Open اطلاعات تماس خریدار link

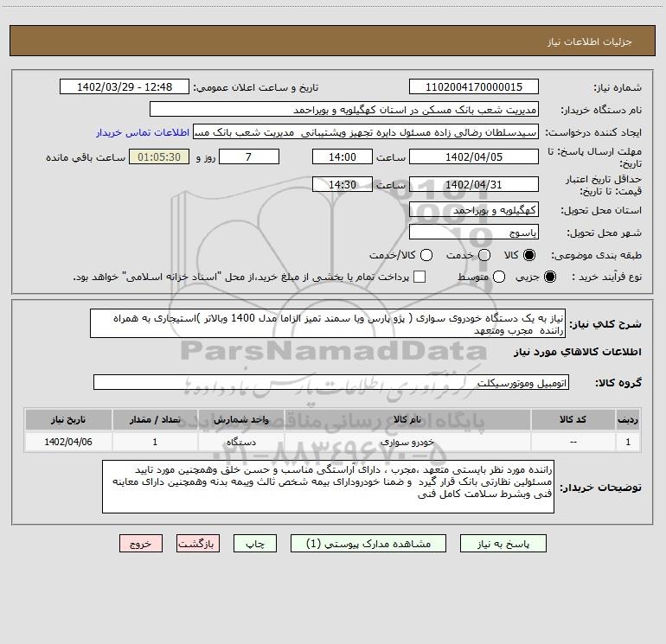(143, 132)
